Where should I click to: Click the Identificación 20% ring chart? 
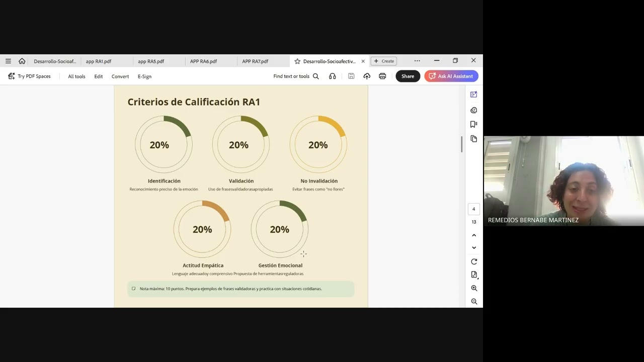pos(164,144)
